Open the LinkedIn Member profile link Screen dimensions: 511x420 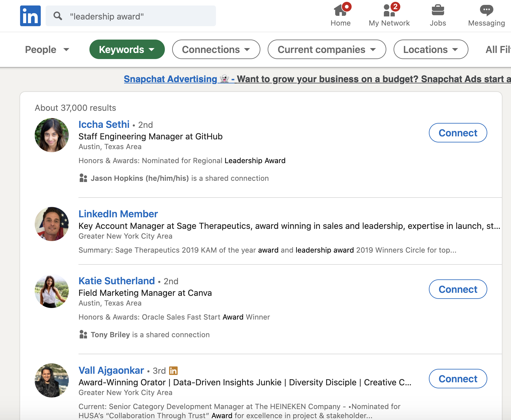point(118,214)
